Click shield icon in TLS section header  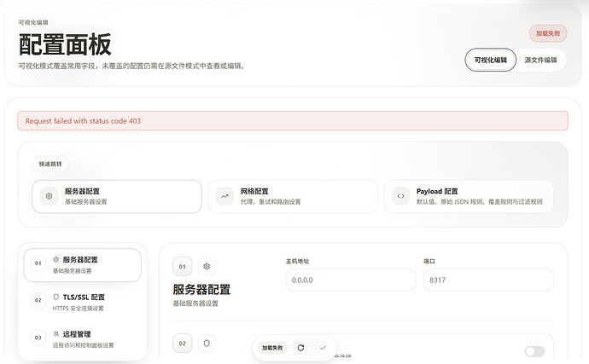[x=207, y=344]
